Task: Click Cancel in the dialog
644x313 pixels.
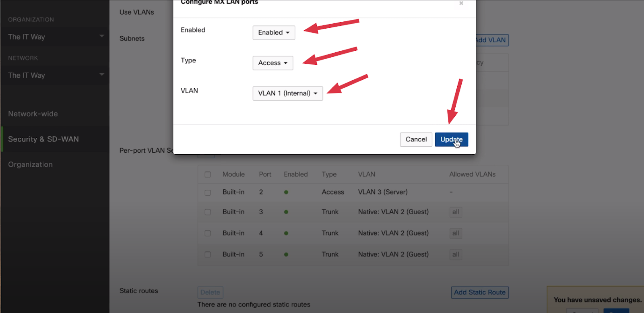Action: pos(416,139)
